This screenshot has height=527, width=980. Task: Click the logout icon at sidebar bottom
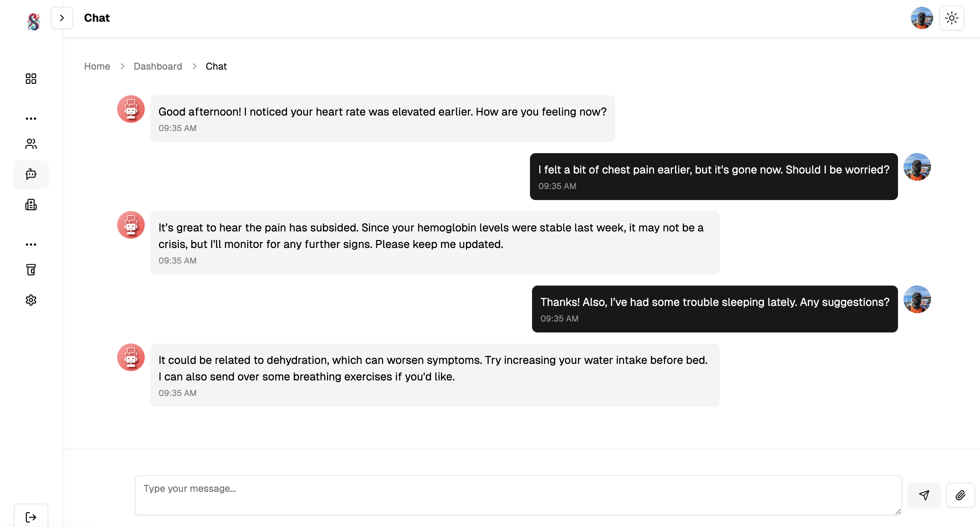31,517
